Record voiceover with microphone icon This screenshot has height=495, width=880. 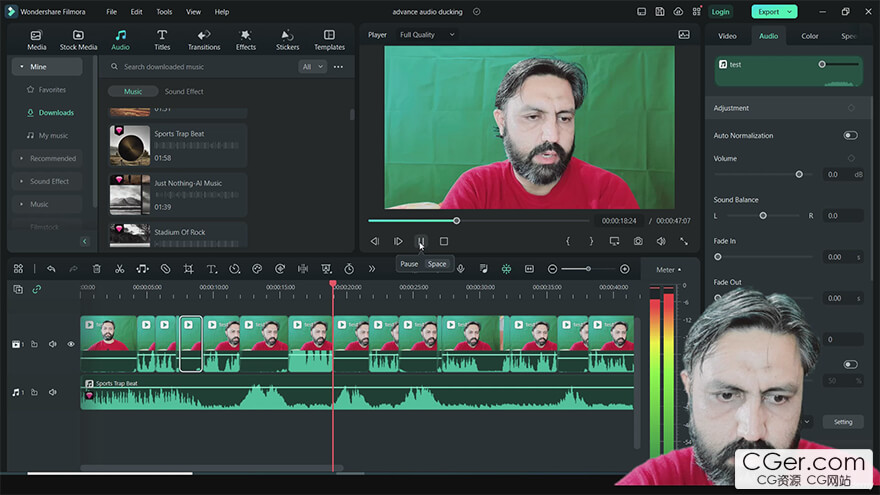(461, 269)
